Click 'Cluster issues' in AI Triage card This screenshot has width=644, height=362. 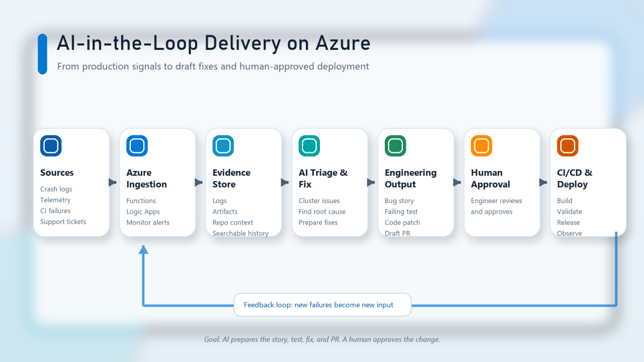click(x=319, y=201)
